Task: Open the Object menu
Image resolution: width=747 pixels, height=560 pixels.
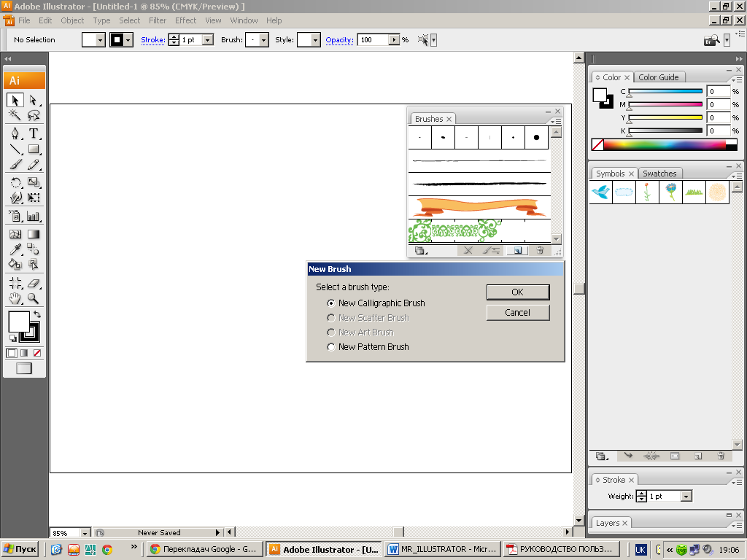Action: (72, 20)
